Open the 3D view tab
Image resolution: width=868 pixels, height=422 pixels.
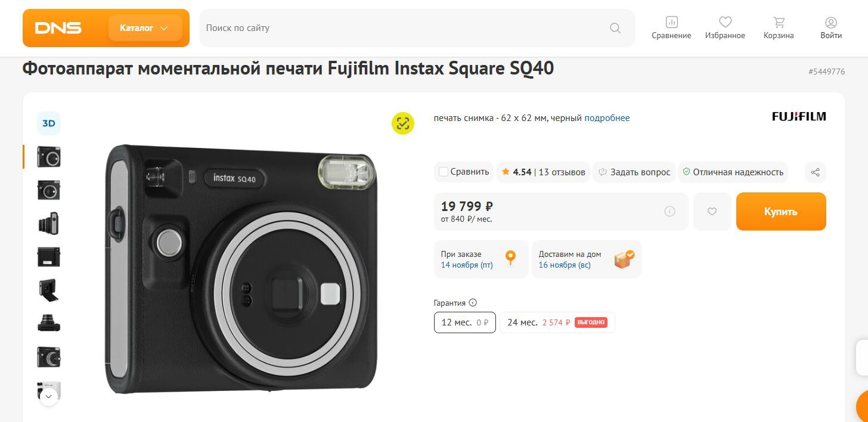pos(49,123)
